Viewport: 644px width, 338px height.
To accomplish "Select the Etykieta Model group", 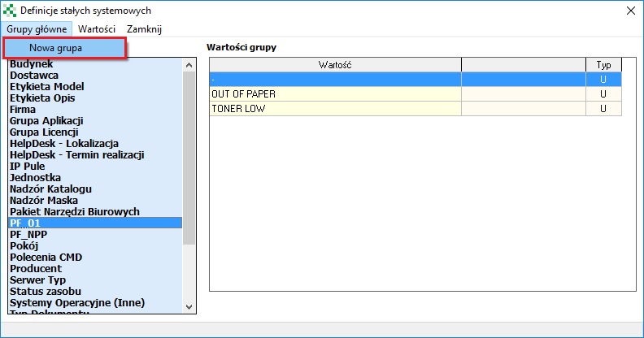I will pyautogui.click(x=95, y=87).
